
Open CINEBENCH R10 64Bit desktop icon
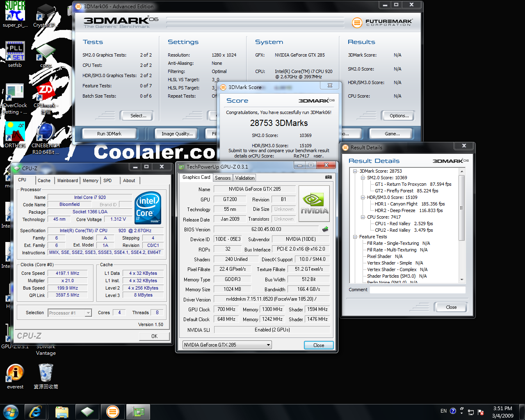(x=46, y=138)
